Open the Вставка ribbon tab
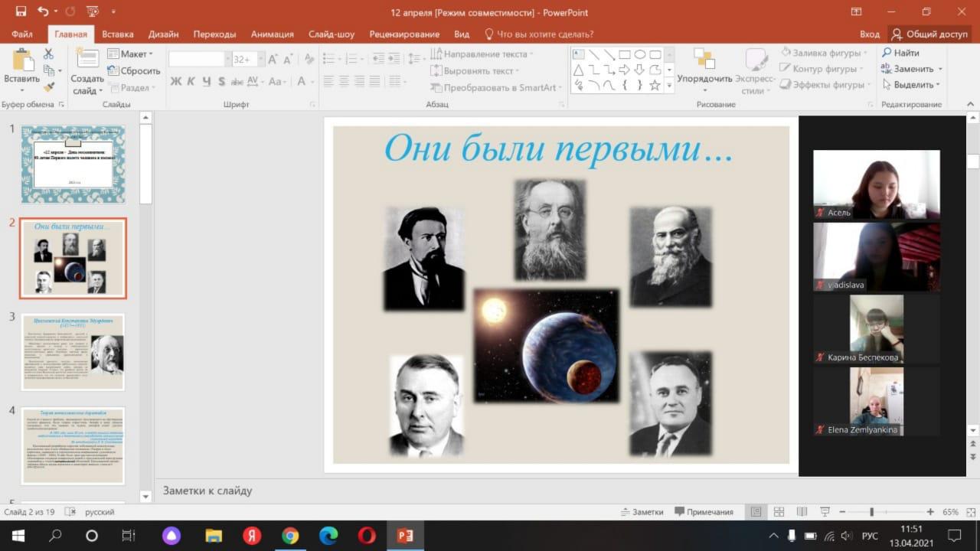 (117, 34)
